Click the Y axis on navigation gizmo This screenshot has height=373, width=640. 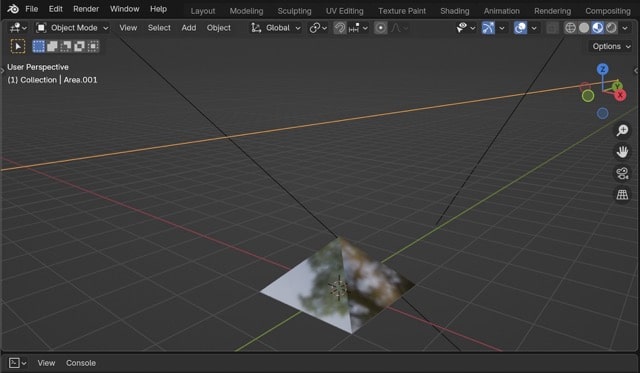pos(617,86)
